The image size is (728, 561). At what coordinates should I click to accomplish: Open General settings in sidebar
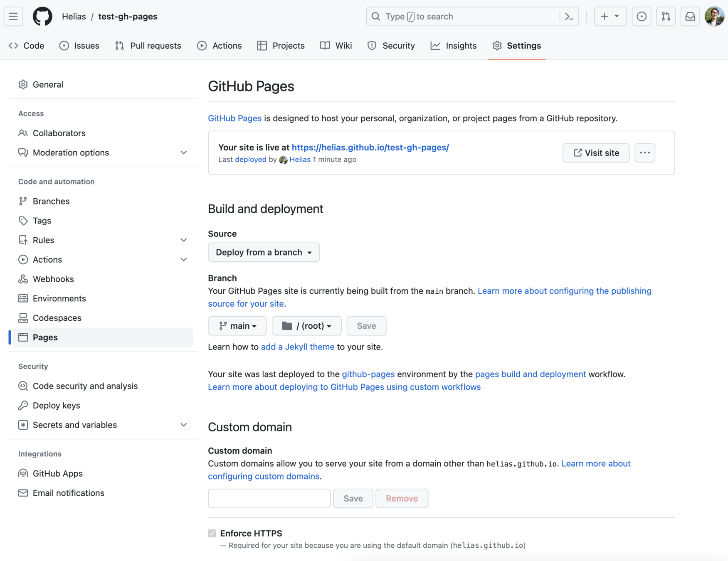click(x=104, y=84)
